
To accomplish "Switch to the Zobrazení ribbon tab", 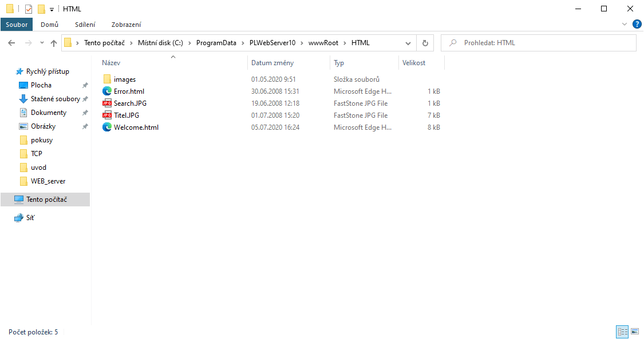I will click(126, 25).
